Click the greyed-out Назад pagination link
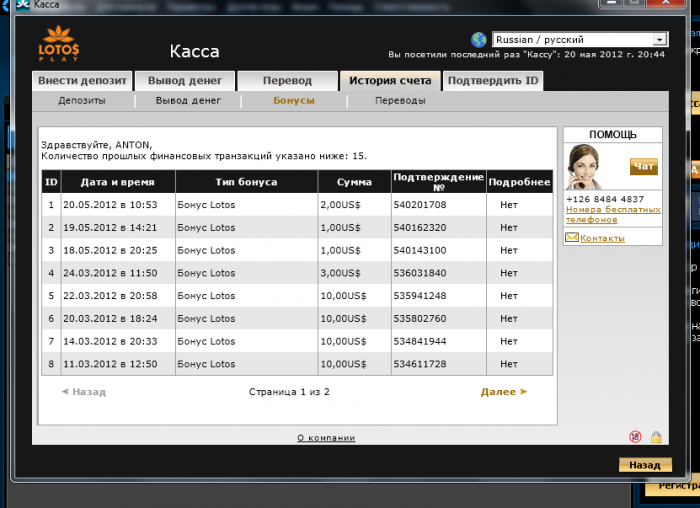Image resolution: width=700 pixels, height=508 pixels. click(x=84, y=392)
